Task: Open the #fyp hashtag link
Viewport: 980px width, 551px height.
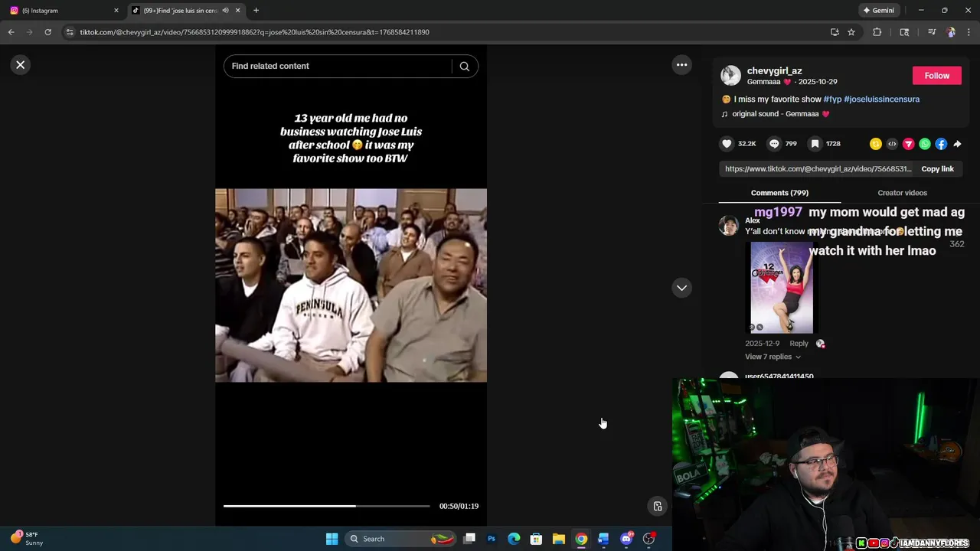Action: point(832,99)
